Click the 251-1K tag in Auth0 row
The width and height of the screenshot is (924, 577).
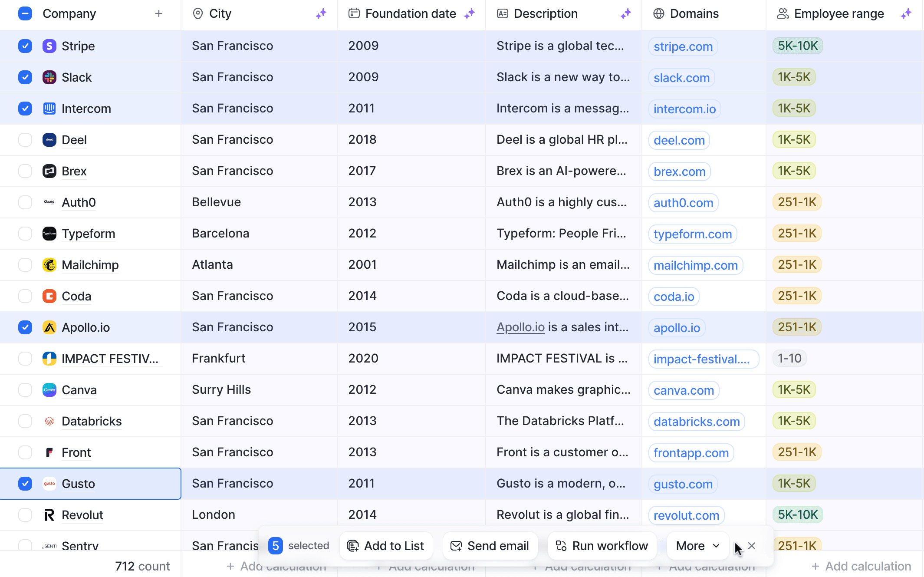click(x=797, y=202)
